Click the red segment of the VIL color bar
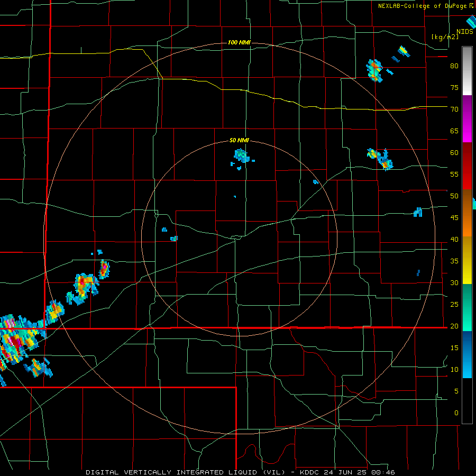 467,166
